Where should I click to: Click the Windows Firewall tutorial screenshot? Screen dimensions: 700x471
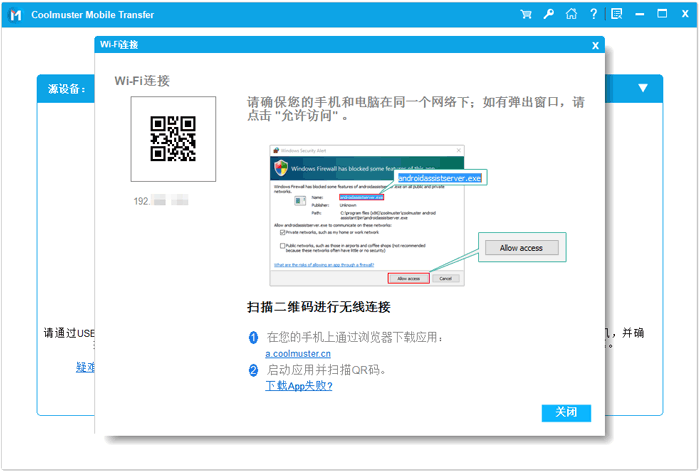(x=365, y=214)
